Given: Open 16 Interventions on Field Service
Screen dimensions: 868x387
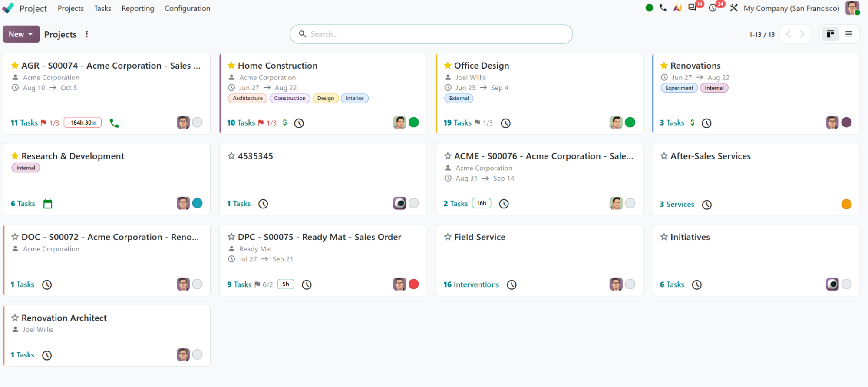Looking at the screenshot, I should pyautogui.click(x=471, y=285).
